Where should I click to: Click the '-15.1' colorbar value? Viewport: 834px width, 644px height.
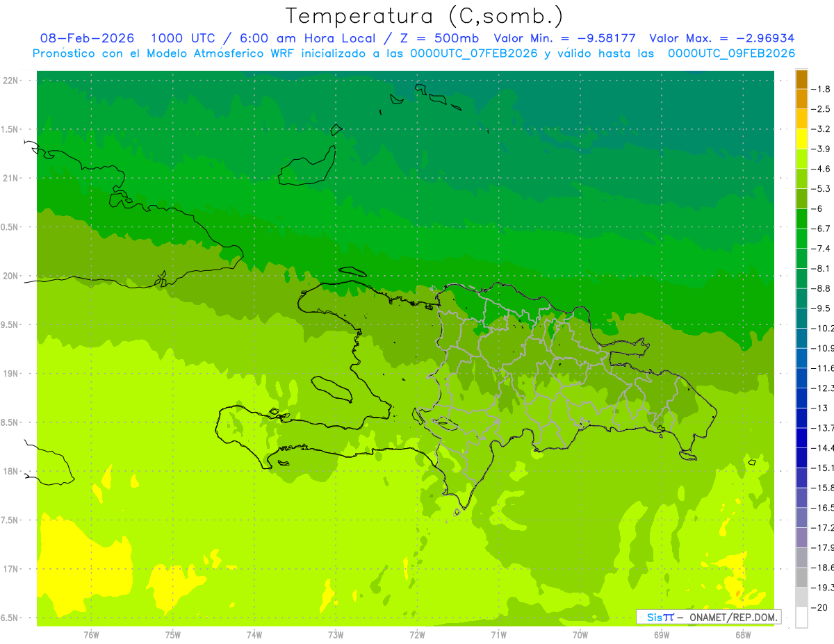point(824,468)
